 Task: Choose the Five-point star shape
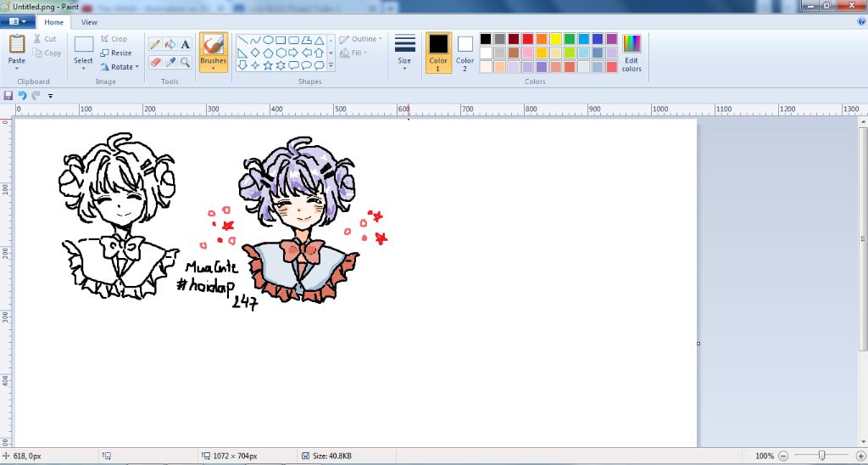268,65
